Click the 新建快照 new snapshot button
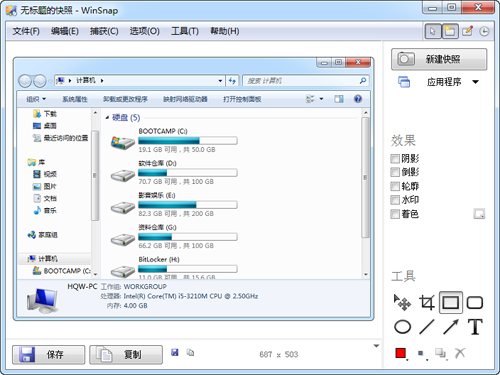500x375 pixels. coord(439,59)
